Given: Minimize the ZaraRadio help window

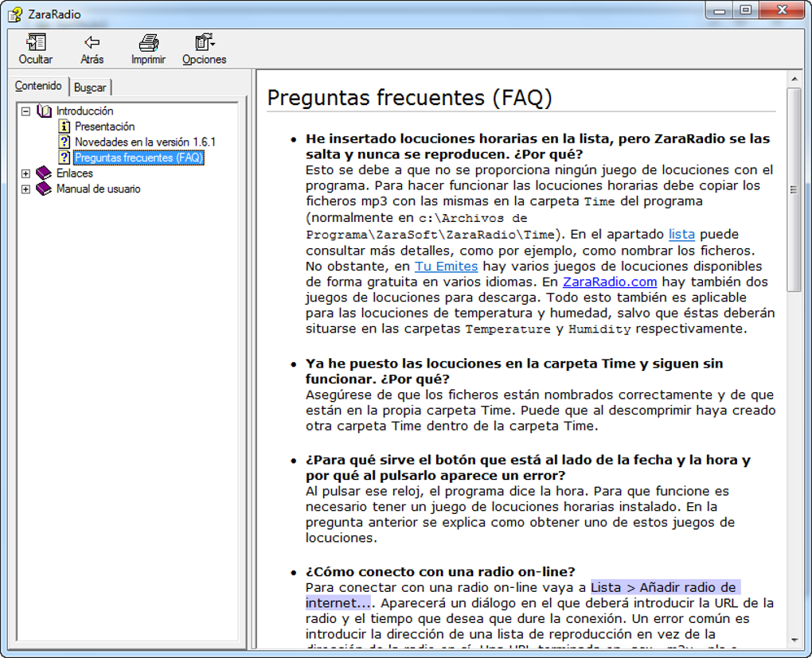Looking at the screenshot, I should pos(720,10).
